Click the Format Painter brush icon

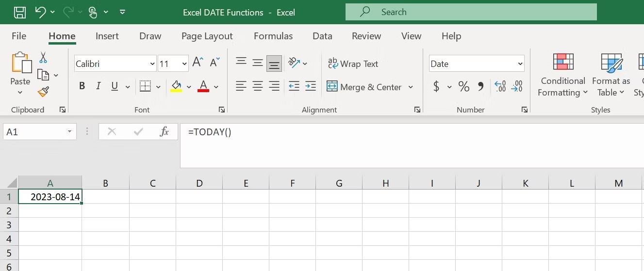pos(43,91)
